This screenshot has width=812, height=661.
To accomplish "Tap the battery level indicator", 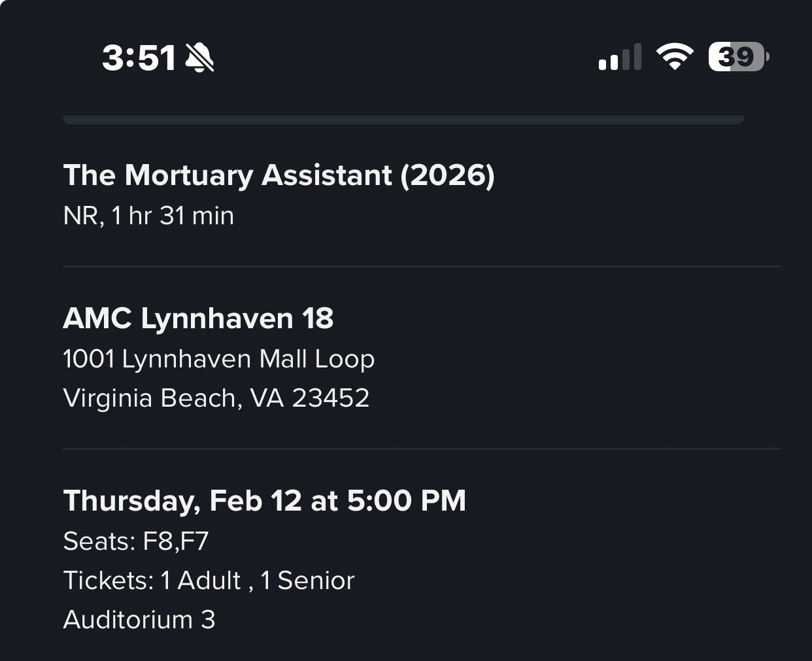I will (738, 57).
